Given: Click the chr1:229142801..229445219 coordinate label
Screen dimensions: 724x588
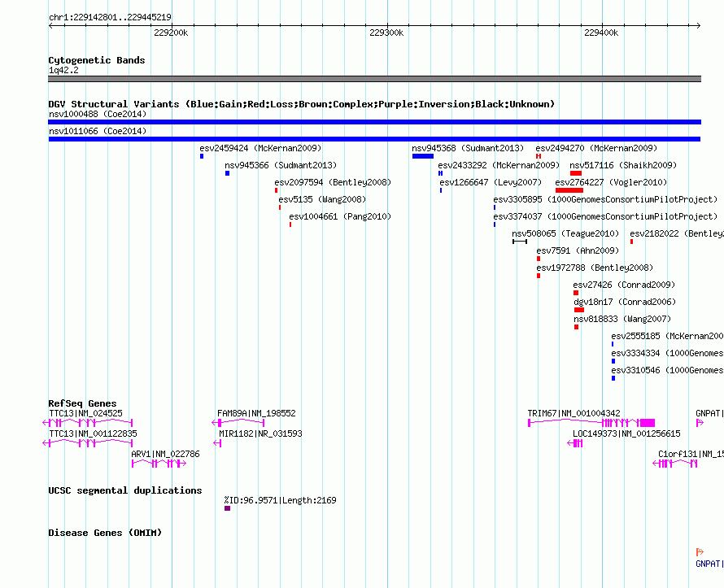Looking at the screenshot, I should (110, 17).
